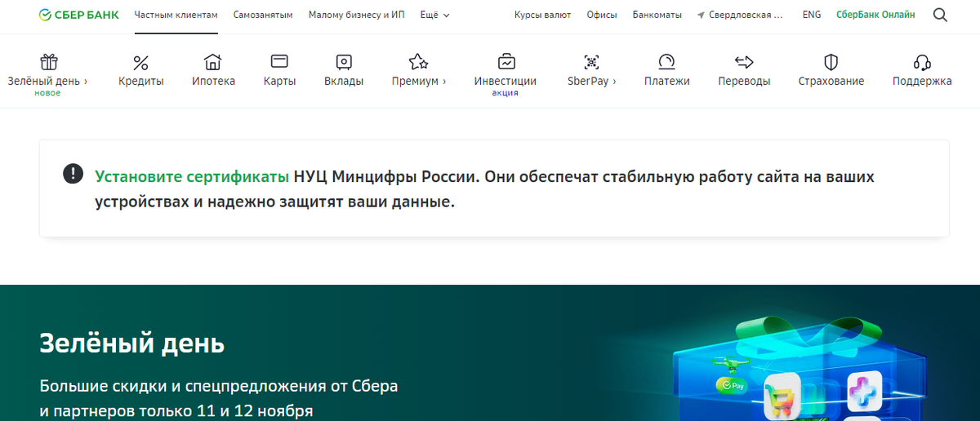Open Платежи menu label
Screen dimensions: 980x421
(666, 81)
